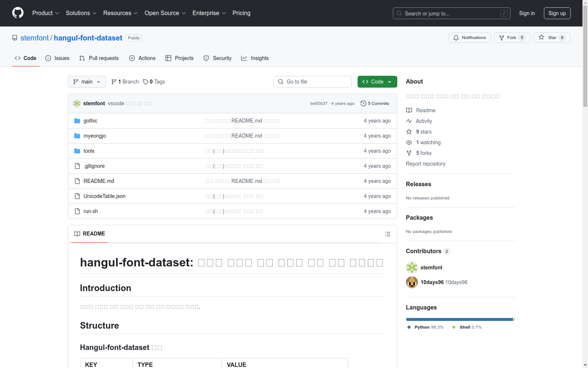Focus the Search or jump to field
This screenshot has height=368, width=588.
pyautogui.click(x=451, y=13)
